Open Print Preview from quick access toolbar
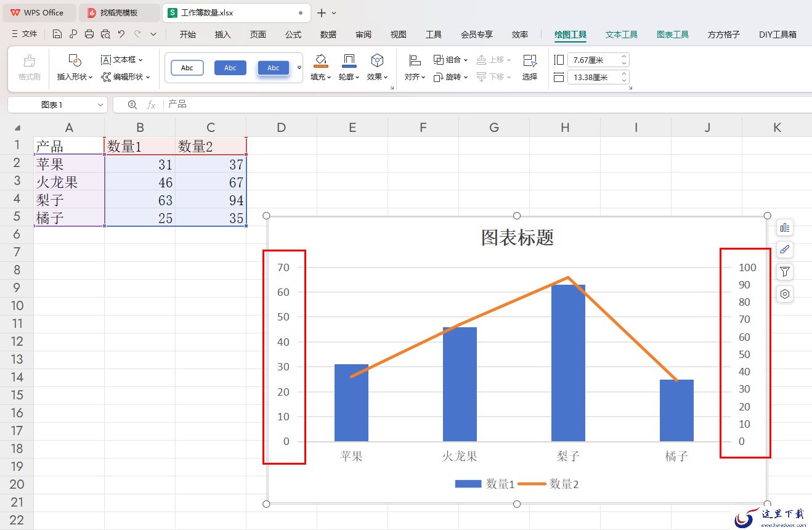Viewport: 812px width, 530px height. point(105,35)
